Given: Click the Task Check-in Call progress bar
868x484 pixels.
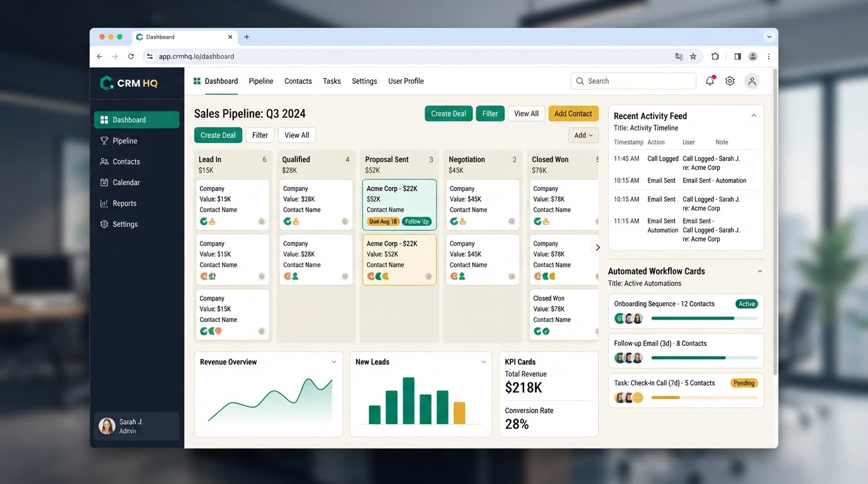Looking at the screenshot, I should tap(704, 397).
